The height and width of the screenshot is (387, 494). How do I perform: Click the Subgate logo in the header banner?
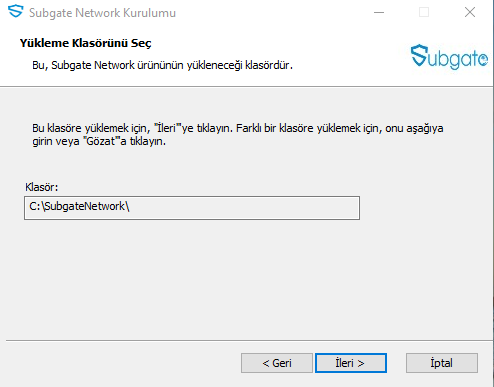(449, 57)
